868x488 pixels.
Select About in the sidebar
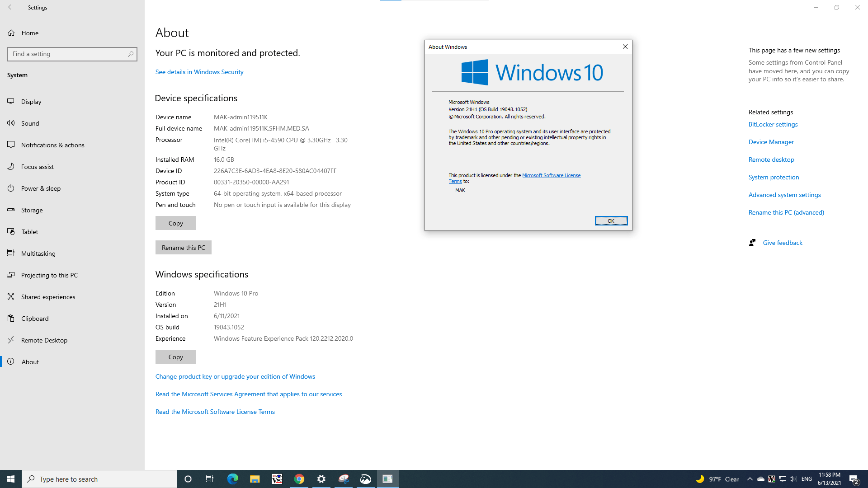tap(72, 362)
